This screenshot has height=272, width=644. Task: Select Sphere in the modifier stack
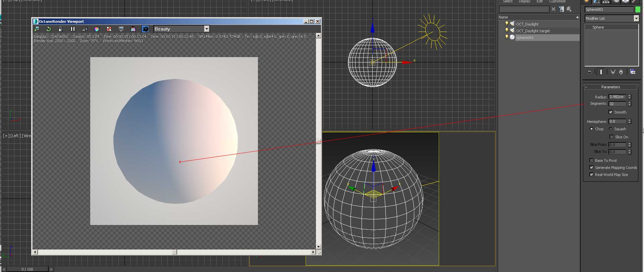click(x=598, y=27)
